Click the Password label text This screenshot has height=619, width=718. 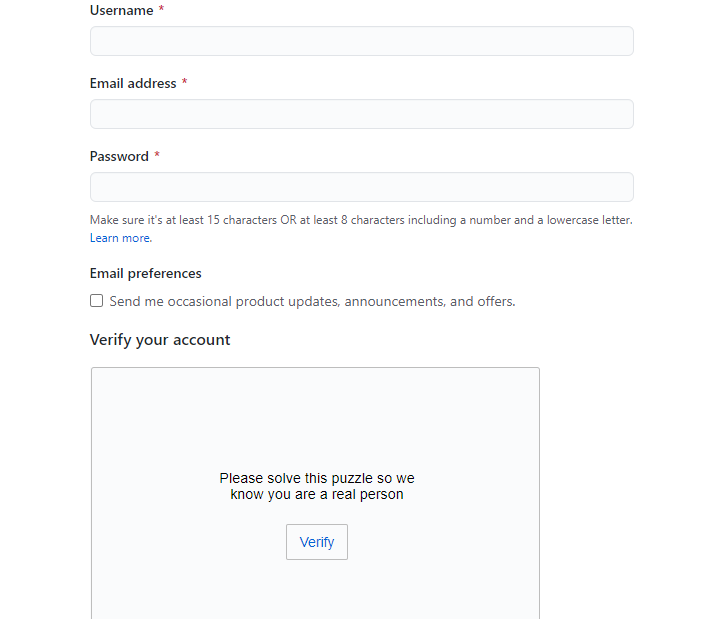click(x=119, y=156)
